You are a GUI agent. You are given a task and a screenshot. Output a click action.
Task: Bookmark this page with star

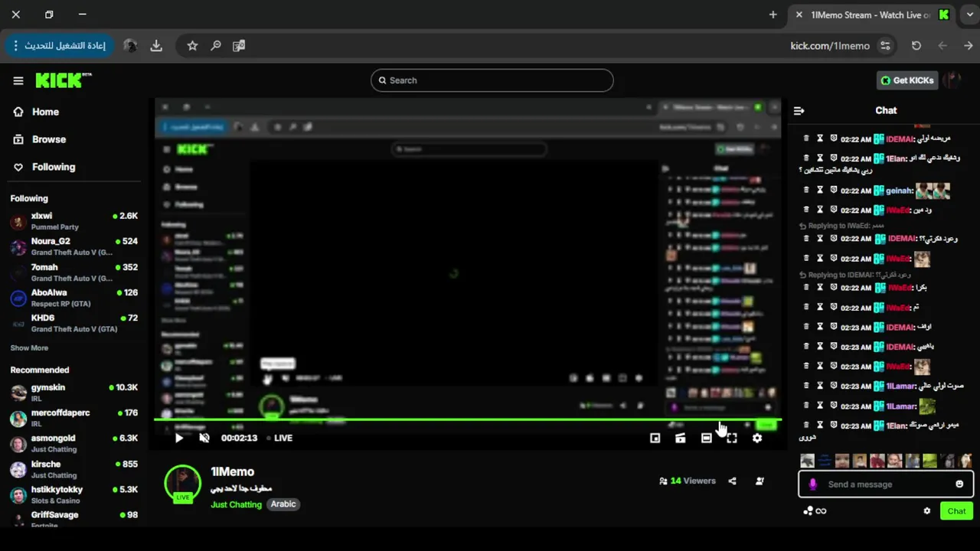(193, 46)
